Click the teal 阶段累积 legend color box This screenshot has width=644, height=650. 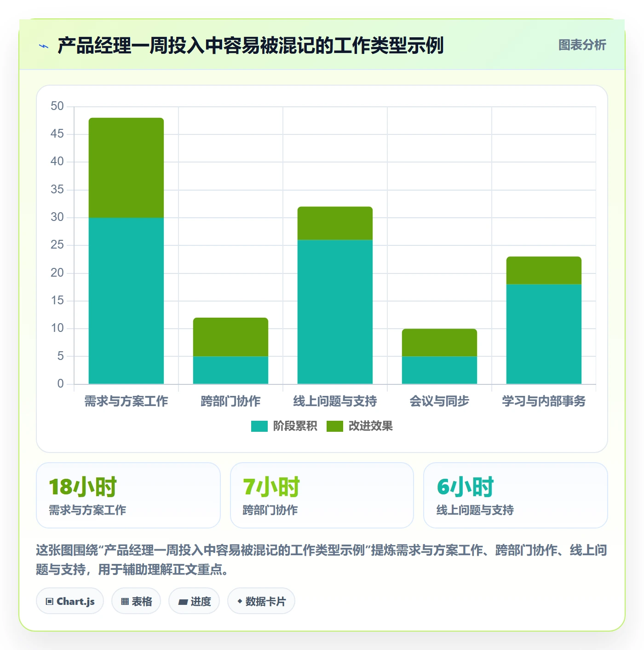click(259, 426)
